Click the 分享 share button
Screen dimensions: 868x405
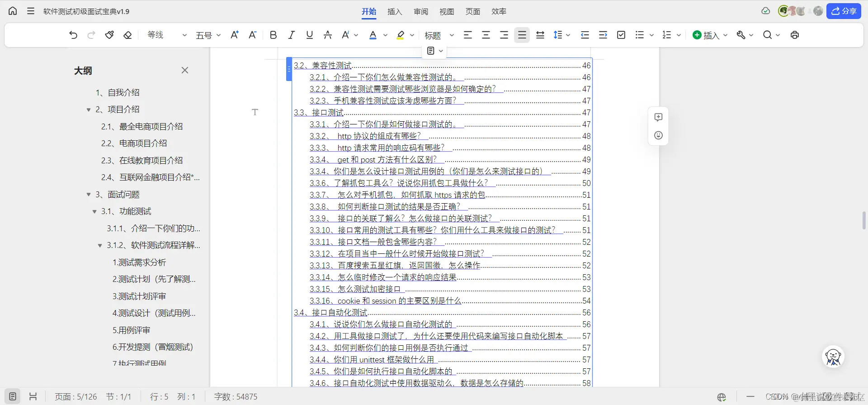point(844,11)
